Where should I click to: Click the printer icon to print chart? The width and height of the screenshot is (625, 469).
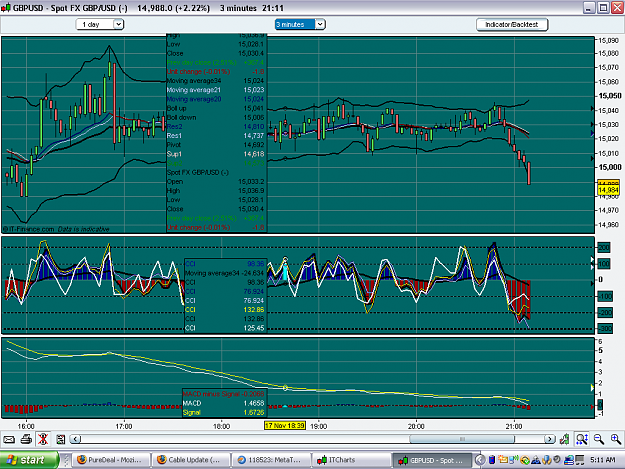point(26,440)
